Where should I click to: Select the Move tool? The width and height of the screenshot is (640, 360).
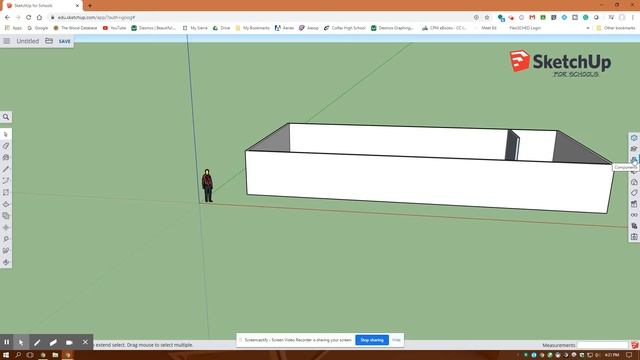pos(6,227)
